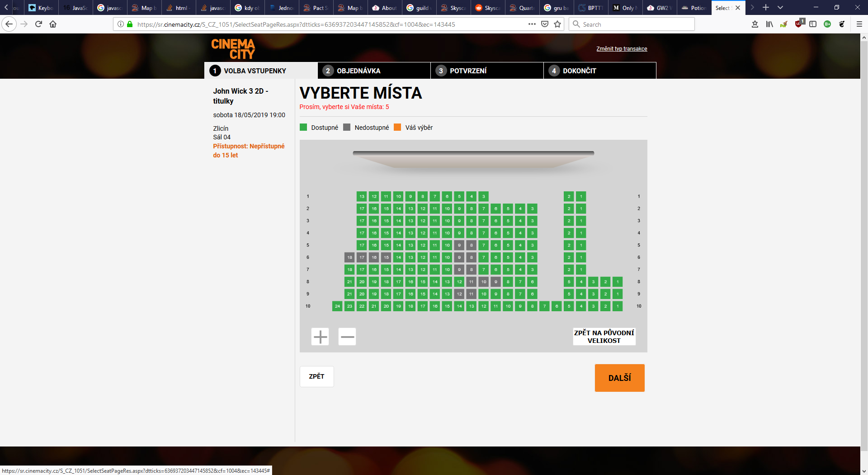Viewport: 868px width, 475px height.
Task: Open the list all tabs dropdown arrow
Action: pos(780,8)
